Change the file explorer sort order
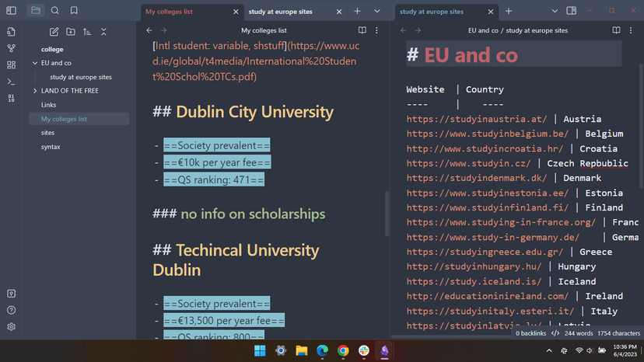Viewport: 644px width, 362px height. 87,32
